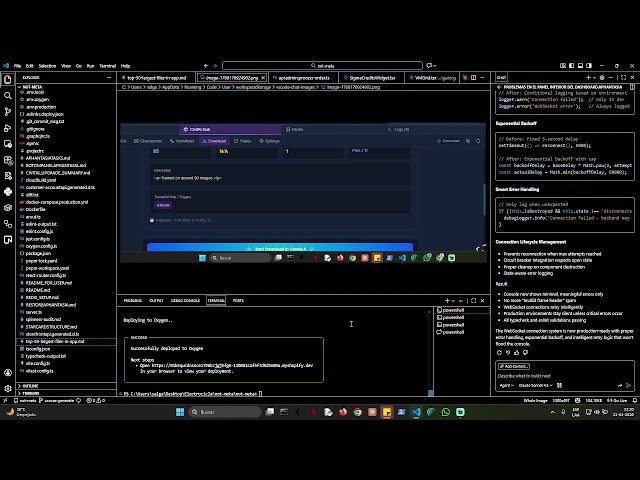640x480 pixels.
Task: Go back with the navigation arrow
Action: tap(206, 66)
